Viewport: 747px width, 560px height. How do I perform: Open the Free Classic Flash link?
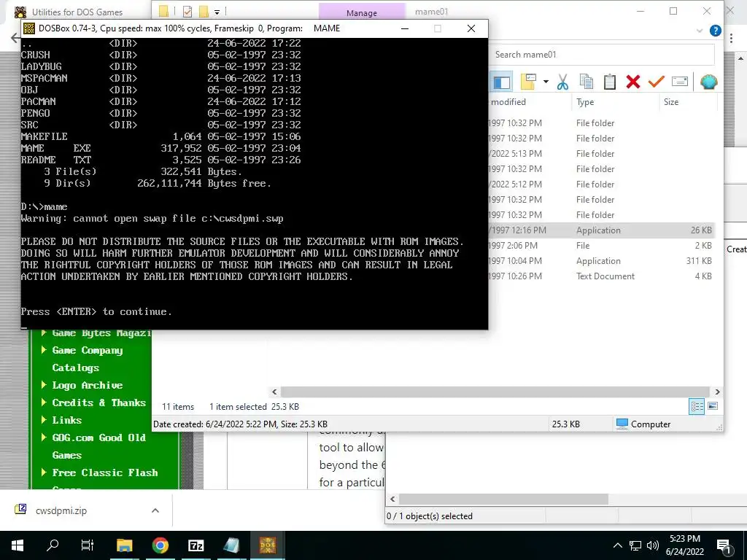tap(105, 472)
